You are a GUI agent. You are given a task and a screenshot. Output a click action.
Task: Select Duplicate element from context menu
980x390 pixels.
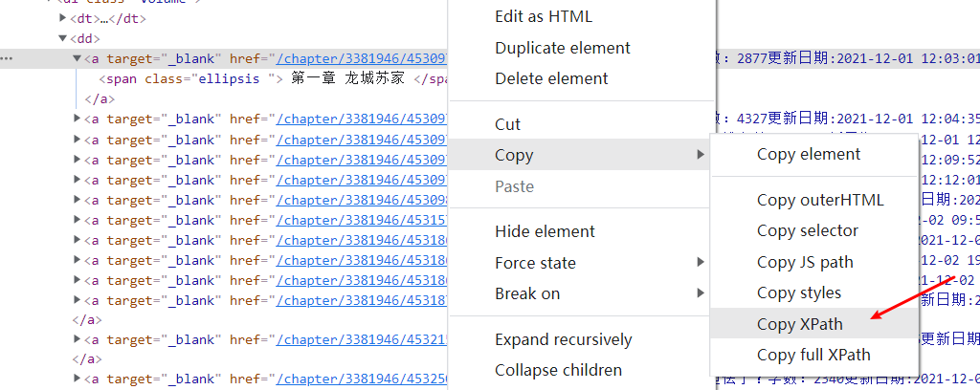tap(563, 48)
